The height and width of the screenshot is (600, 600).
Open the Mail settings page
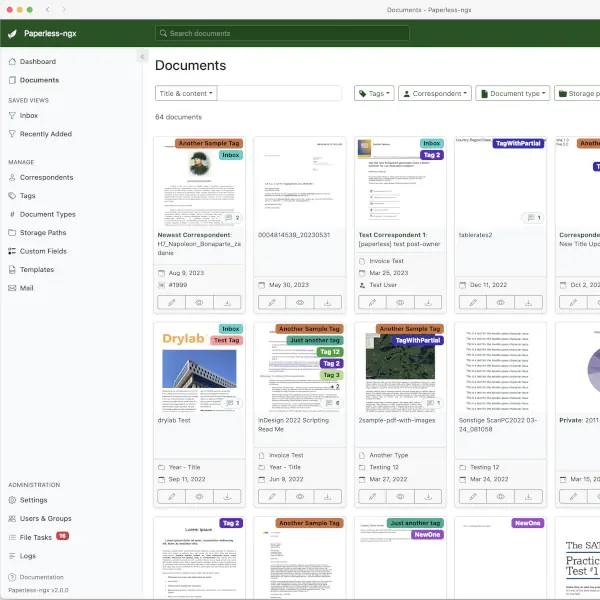click(26, 288)
